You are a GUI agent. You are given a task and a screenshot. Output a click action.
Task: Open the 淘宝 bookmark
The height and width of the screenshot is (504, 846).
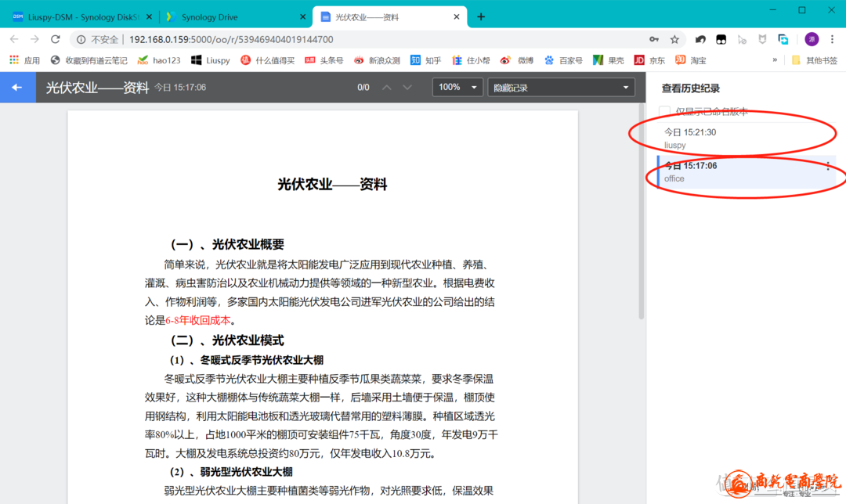[x=691, y=60]
